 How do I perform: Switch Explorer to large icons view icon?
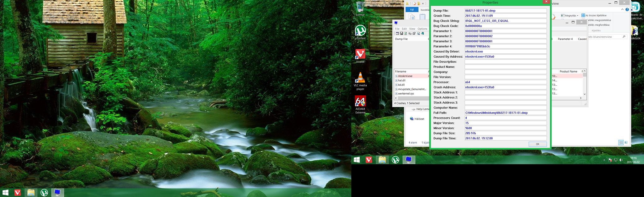626,142
